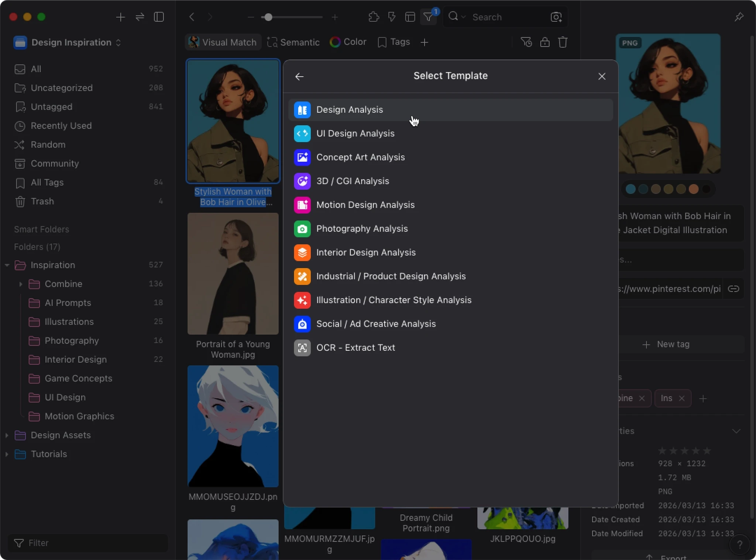The width and height of the screenshot is (756, 560).
Task: Collapse the Inspiration folder tree
Action: click(7, 265)
